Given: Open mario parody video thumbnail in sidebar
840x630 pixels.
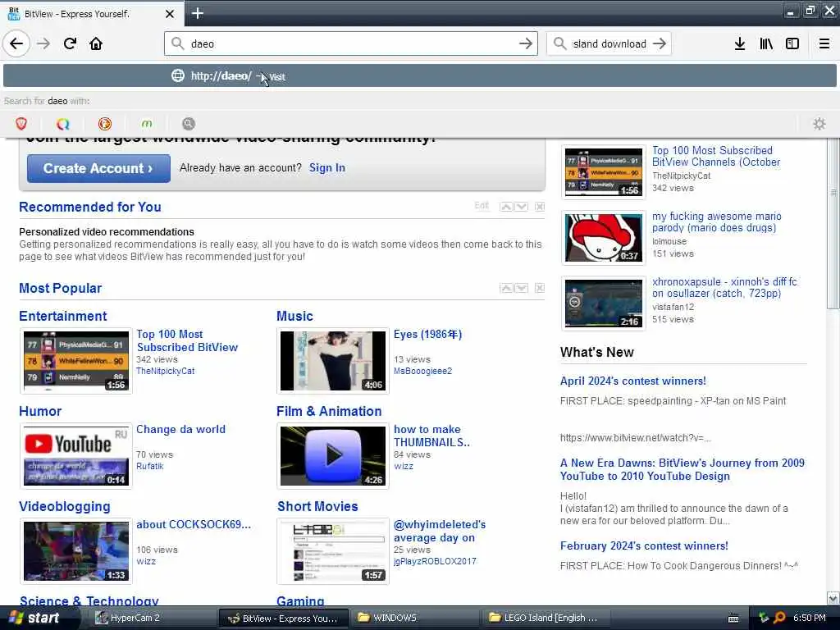Looking at the screenshot, I should 603,237.
